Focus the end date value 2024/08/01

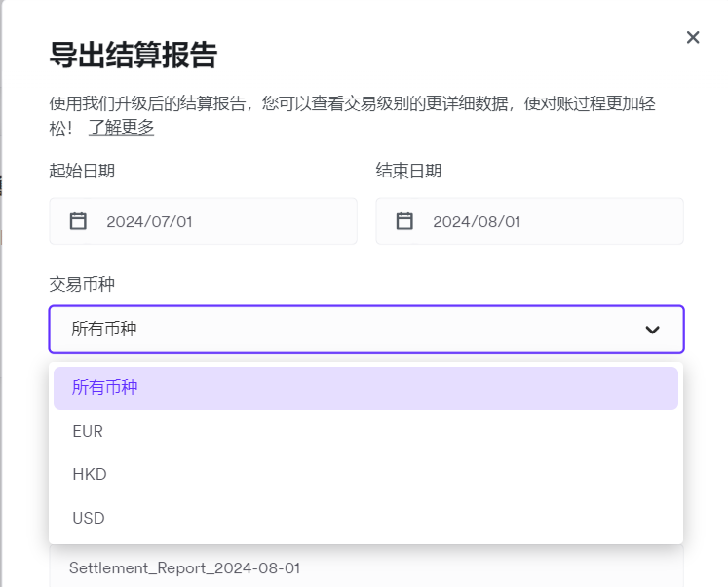(x=477, y=221)
